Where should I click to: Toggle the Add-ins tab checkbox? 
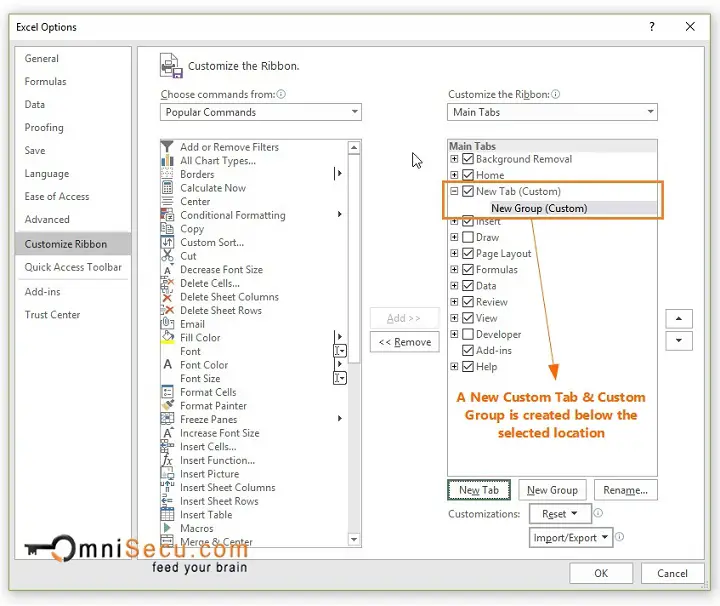click(467, 350)
